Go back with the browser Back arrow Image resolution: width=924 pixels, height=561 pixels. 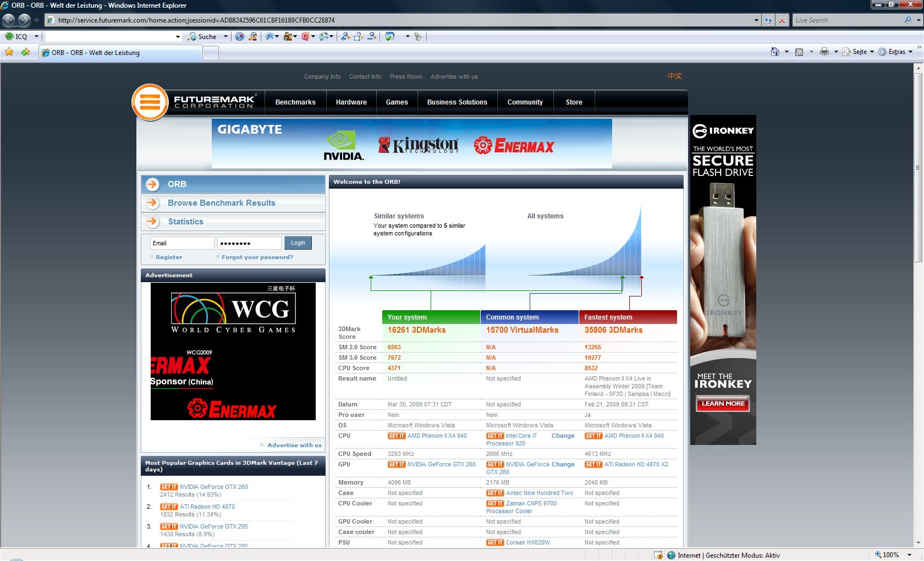9,20
